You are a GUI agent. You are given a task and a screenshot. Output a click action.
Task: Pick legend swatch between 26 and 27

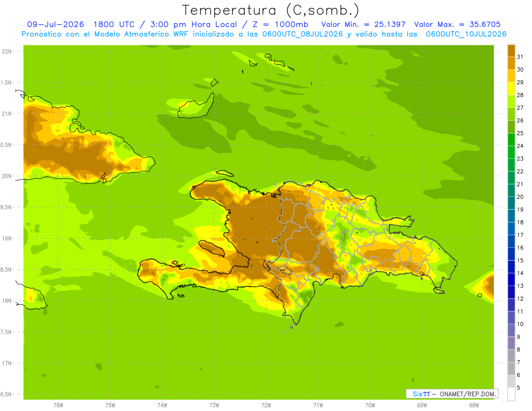[512, 114]
